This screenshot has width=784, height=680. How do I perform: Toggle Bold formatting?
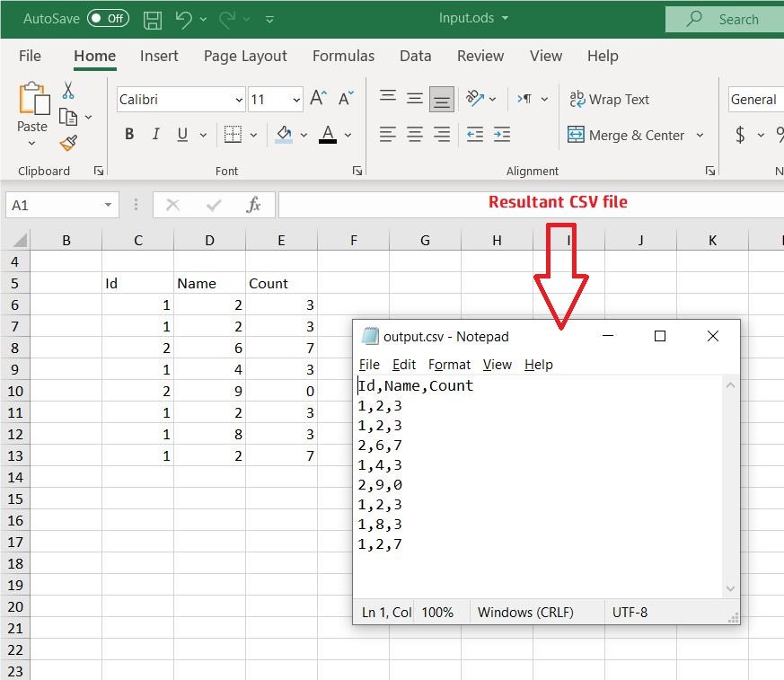(128, 134)
